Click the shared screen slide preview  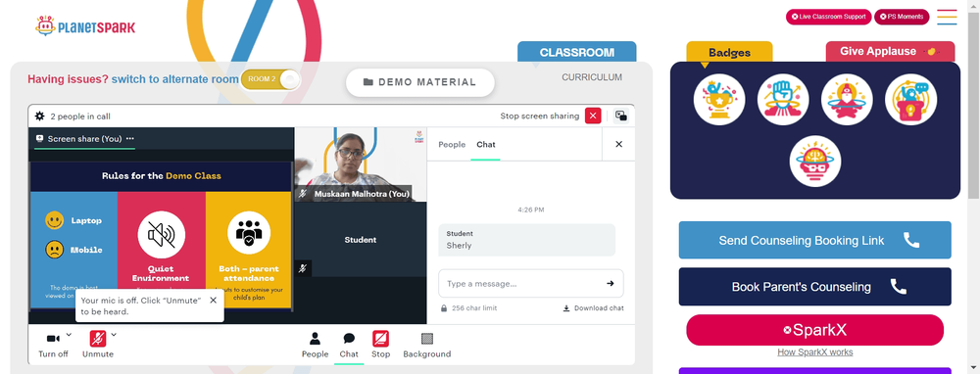(x=162, y=235)
